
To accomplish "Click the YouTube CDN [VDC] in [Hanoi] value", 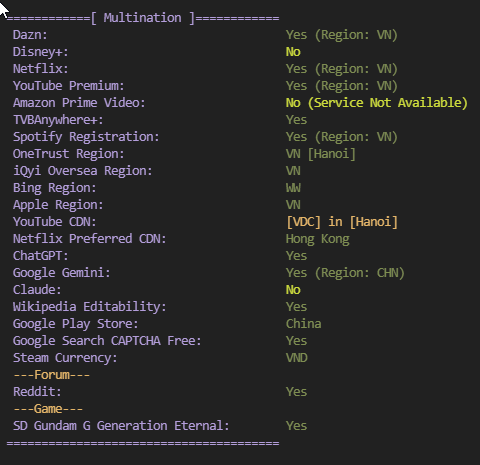I will pyautogui.click(x=342, y=222).
